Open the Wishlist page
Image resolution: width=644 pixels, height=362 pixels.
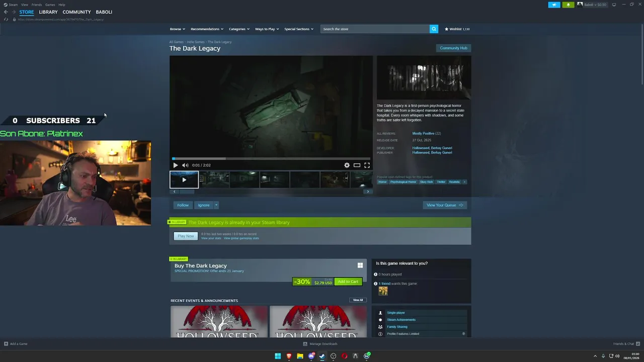[x=457, y=29]
